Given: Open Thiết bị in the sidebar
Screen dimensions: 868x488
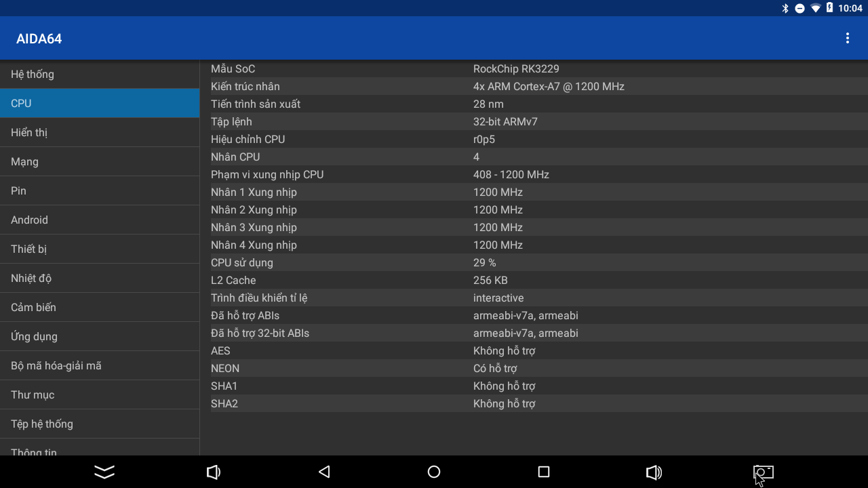Looking at the screenshot, I should pos(100,249).
